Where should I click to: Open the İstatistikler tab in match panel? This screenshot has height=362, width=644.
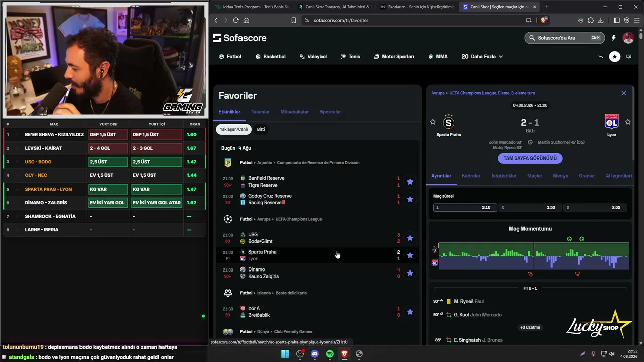[x=504, y=176]
